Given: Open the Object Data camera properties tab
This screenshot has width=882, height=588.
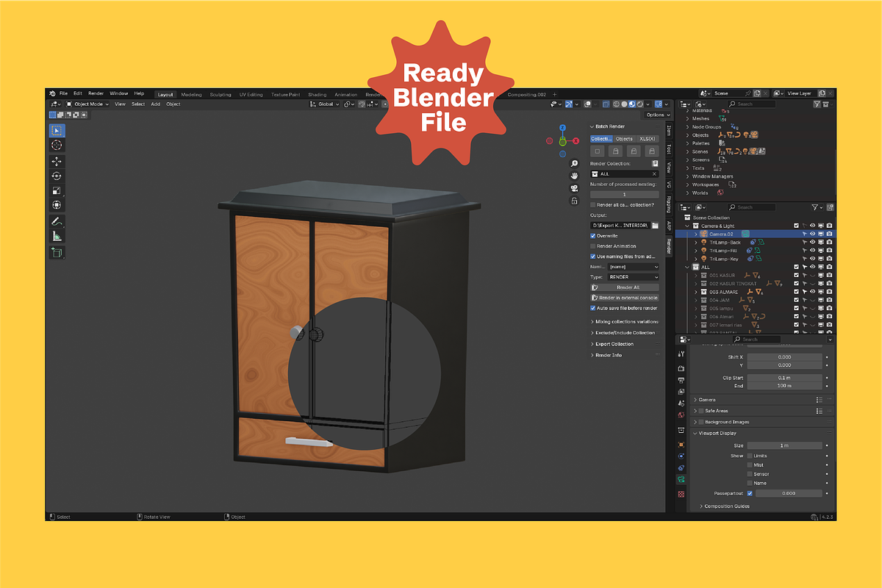Looking at the screenshot, I should pyautogui.click(x=681, y=479).
